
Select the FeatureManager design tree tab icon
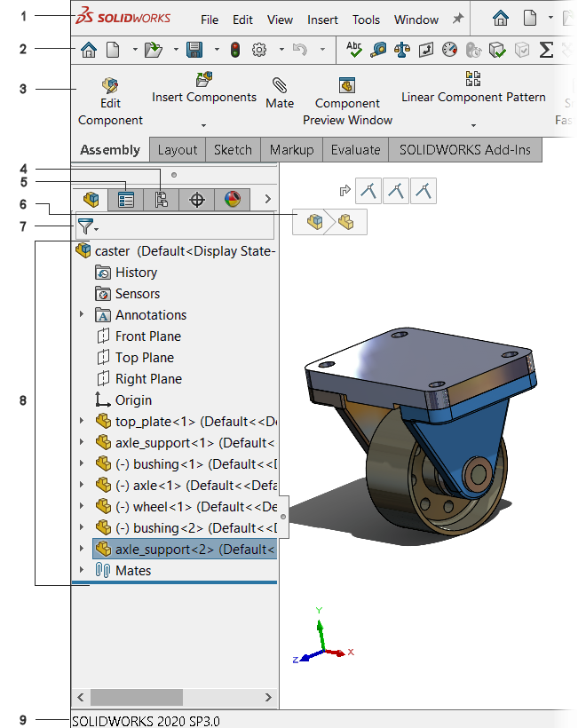point(91,200)
